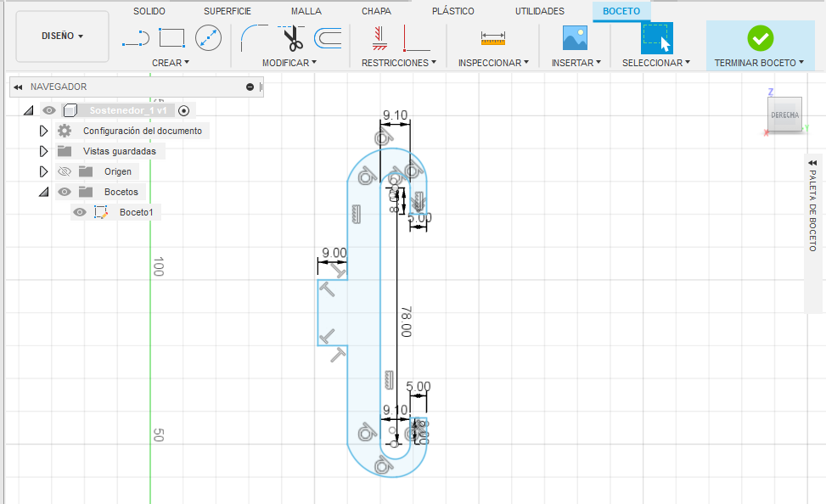Select the BOCETO tab

pyautogui.click(x=621, y=11)
